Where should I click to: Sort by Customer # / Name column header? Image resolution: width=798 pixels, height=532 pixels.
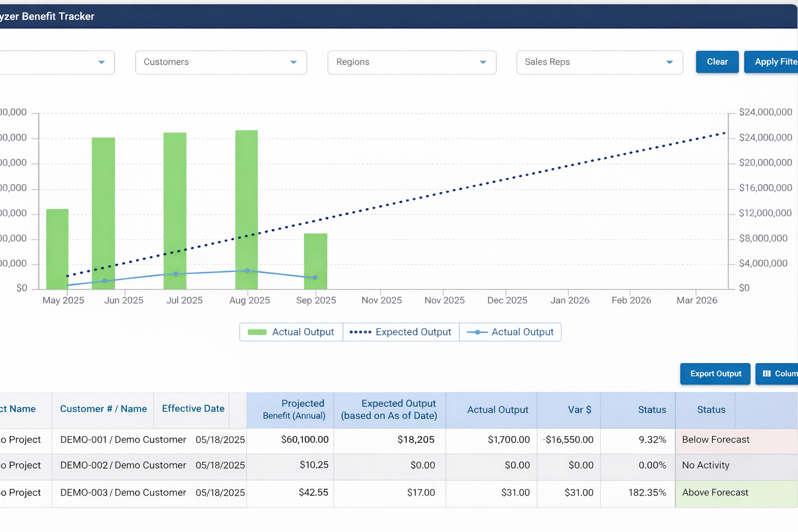[103, 409]
